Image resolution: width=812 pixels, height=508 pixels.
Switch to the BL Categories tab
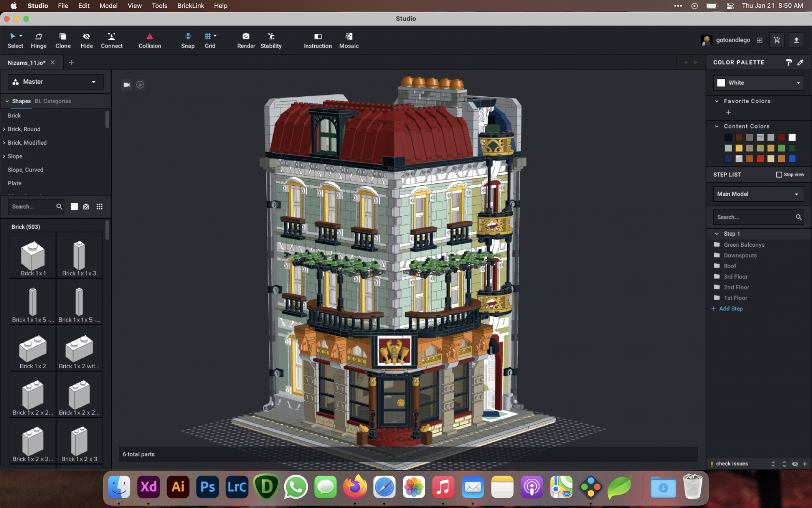point(53,101)
